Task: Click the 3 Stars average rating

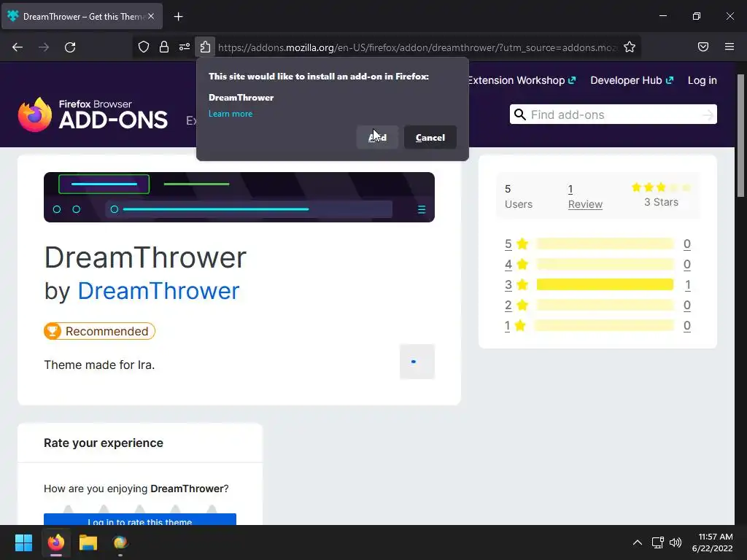Action: [661, 195]
